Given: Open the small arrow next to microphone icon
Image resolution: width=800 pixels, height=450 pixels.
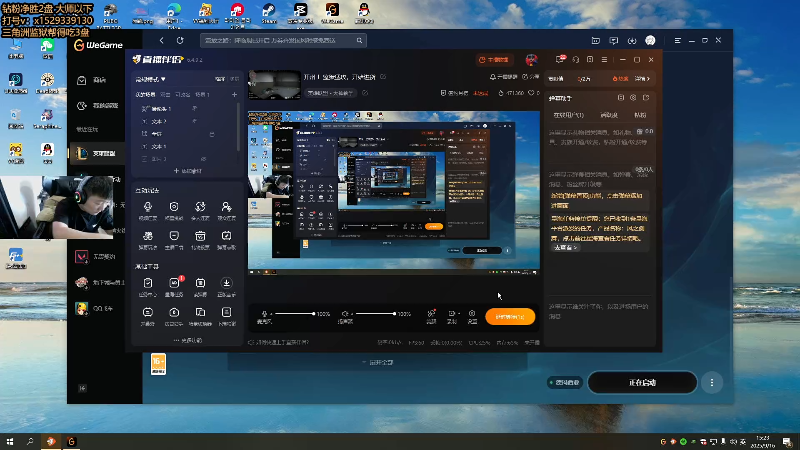Looking at the screenshot, I should click(271, 314).
